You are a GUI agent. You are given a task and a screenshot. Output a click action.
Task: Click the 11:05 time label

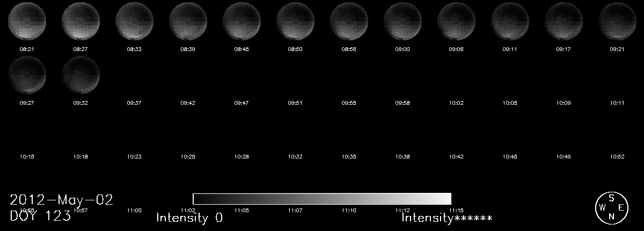[241, 210]
